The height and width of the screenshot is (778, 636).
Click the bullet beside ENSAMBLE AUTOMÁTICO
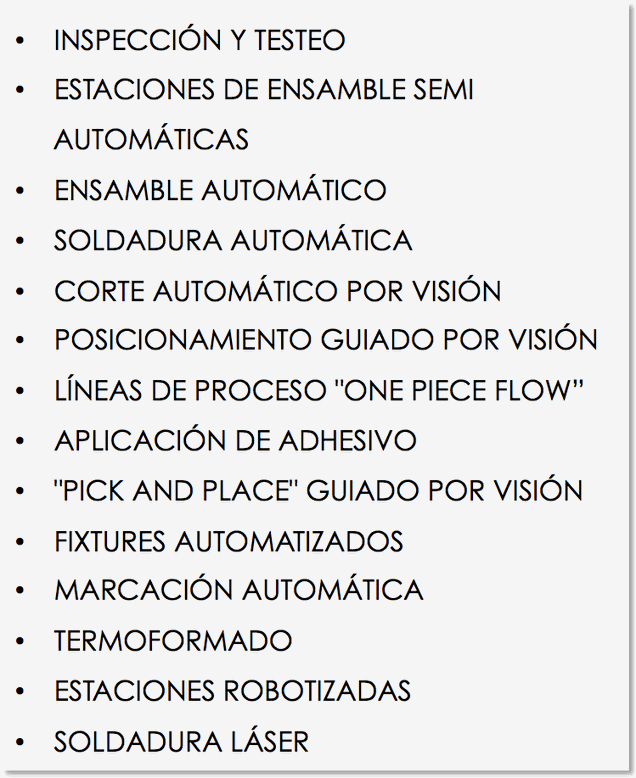[x=20, y=190]
